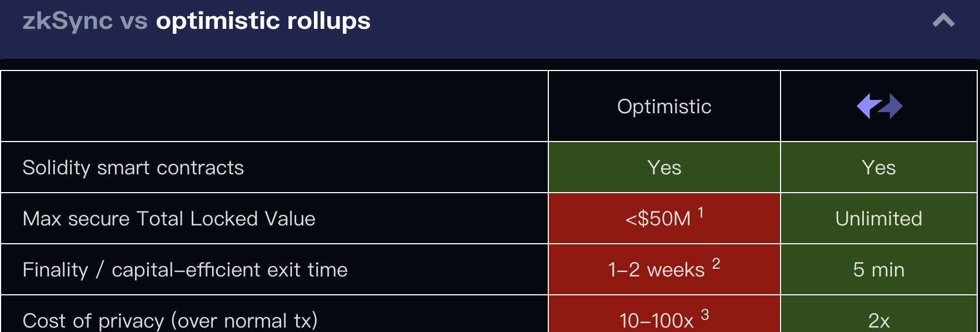This screenshot has width=980, height=332.
Task: Collapse the zkSync vs optimistic rollups section
Action: [x=943, y=21]
